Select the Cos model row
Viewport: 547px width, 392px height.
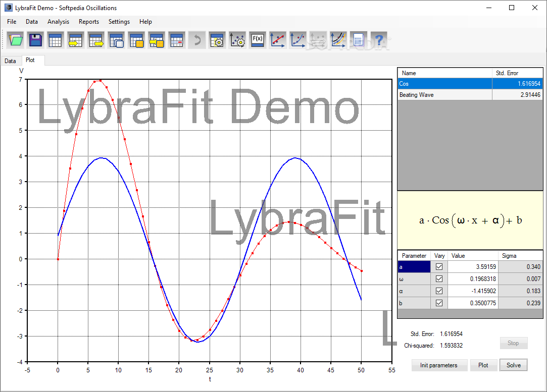pyautogui.click(x=470, y=84)
